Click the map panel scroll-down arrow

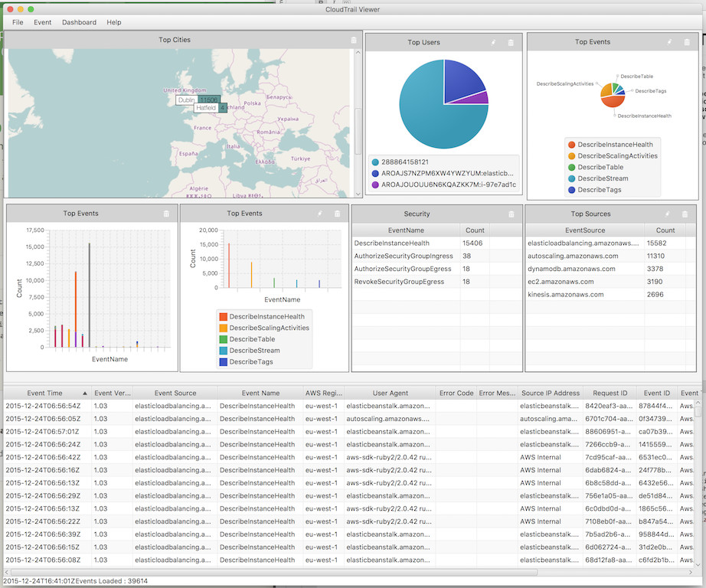pos(358,194)
